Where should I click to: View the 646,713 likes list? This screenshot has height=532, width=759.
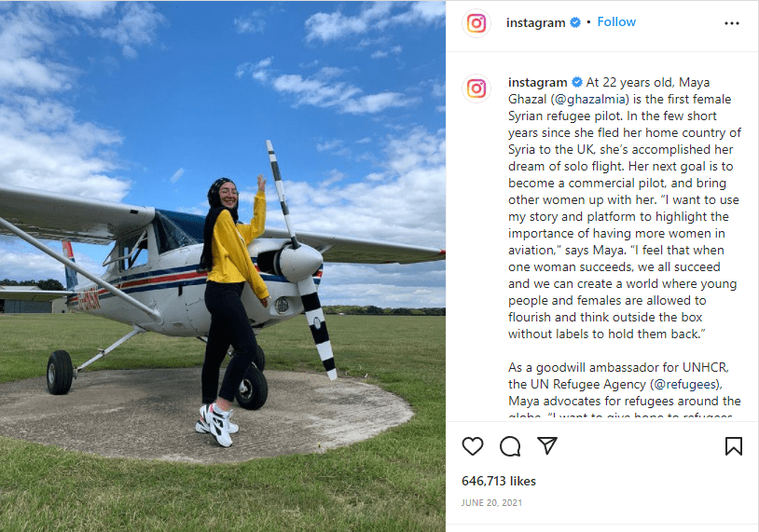[499, 481]
